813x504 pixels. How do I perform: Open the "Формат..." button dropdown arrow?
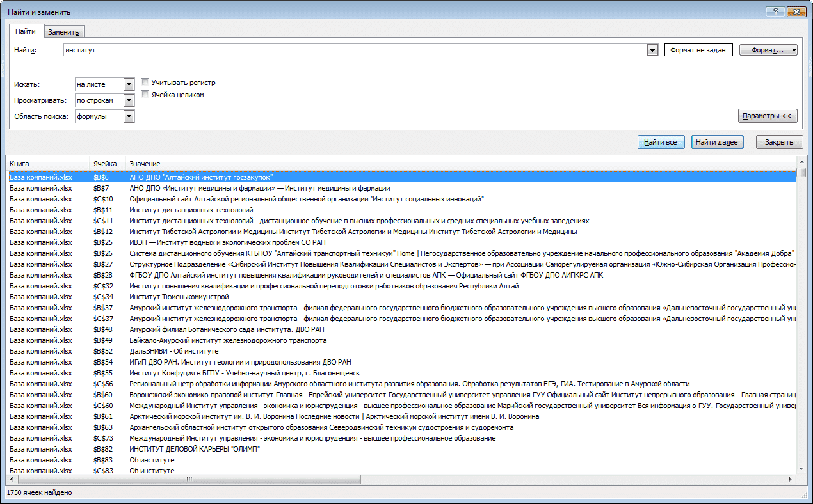[x=794, y=50]
